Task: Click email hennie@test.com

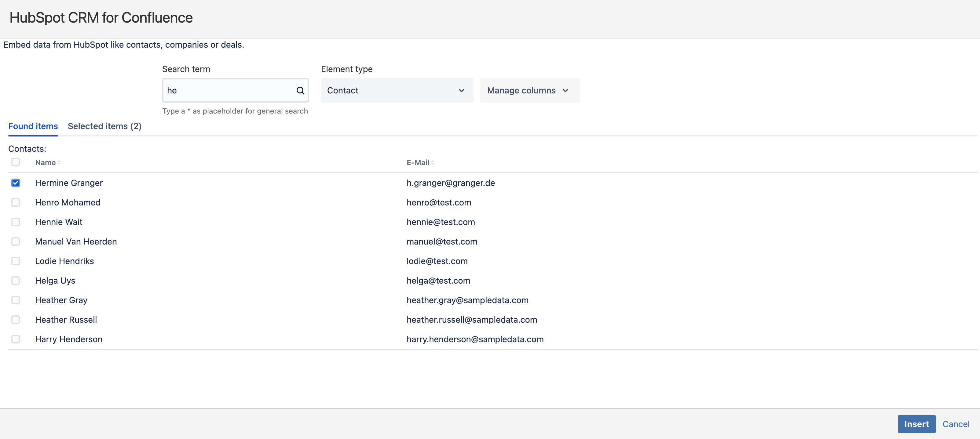Action: [441, 222]
